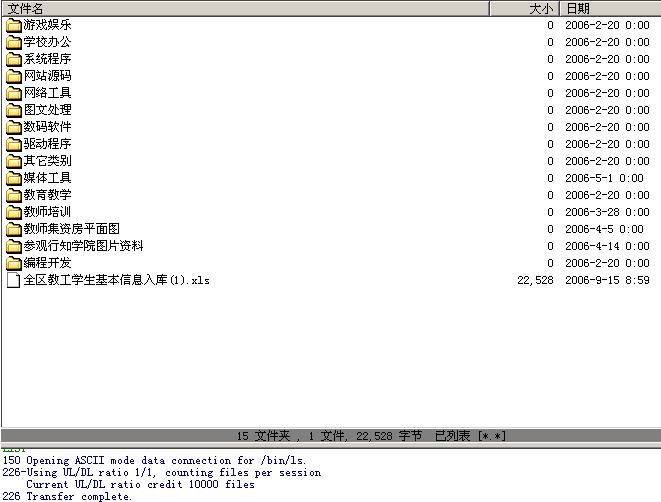Click the 网络工具 folder icon
Screen dimensions: 661x502
[x=13, y=93]
